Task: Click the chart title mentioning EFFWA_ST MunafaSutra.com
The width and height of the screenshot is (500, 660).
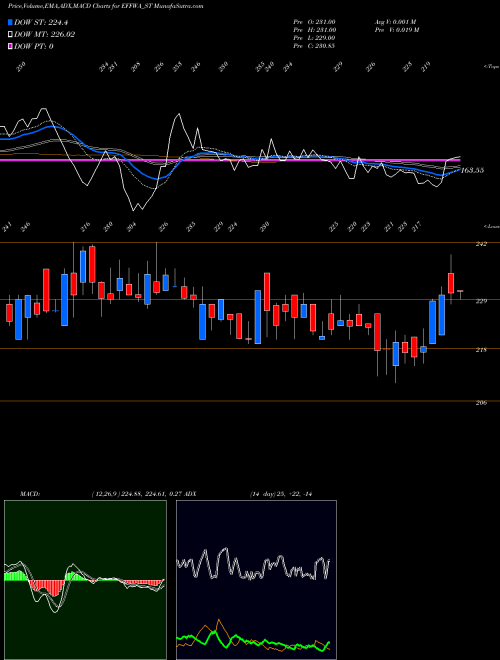Action: (x=105, y=6)
